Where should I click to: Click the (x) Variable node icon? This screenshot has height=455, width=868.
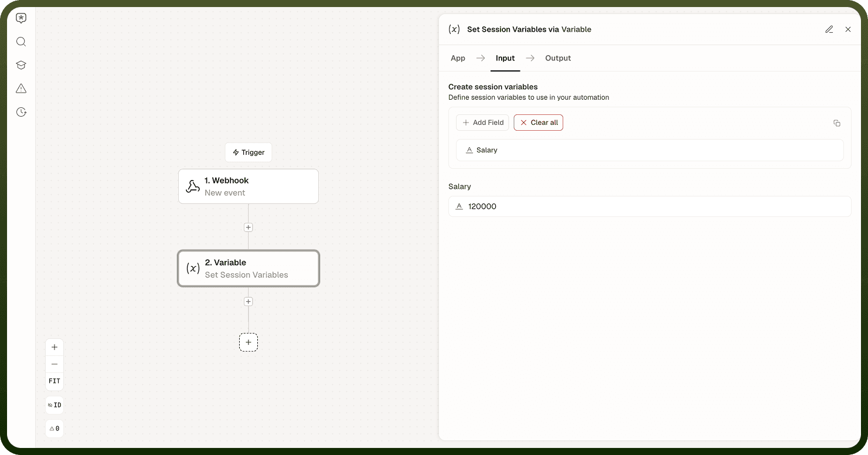click(x=193, y=269)
